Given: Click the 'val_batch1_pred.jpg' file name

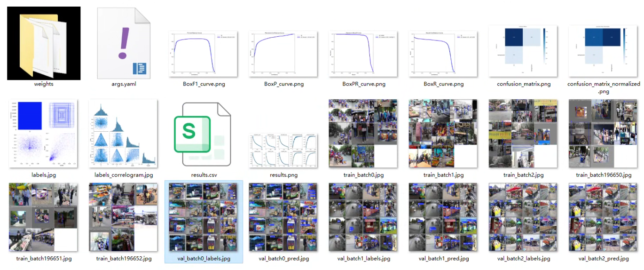Looking at the screenshot, I should pyautogui.click(x=443, y=259).
